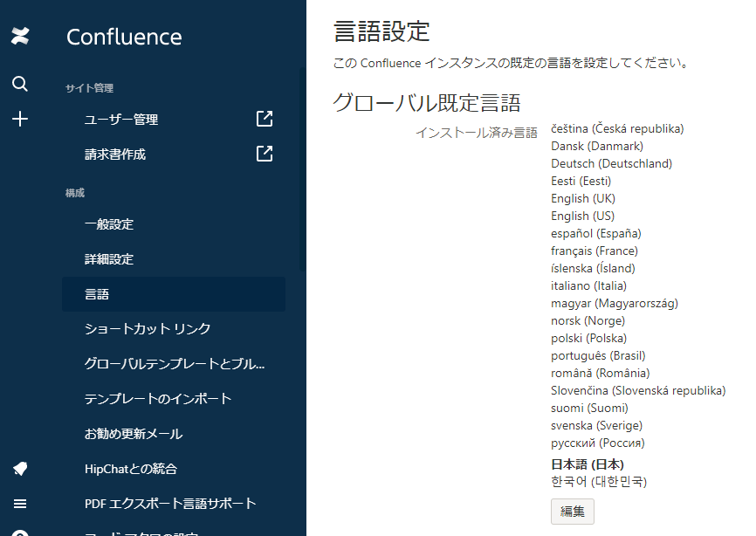Open ショートカット リンク page
The image size is (756, 536).
[148, 329]
